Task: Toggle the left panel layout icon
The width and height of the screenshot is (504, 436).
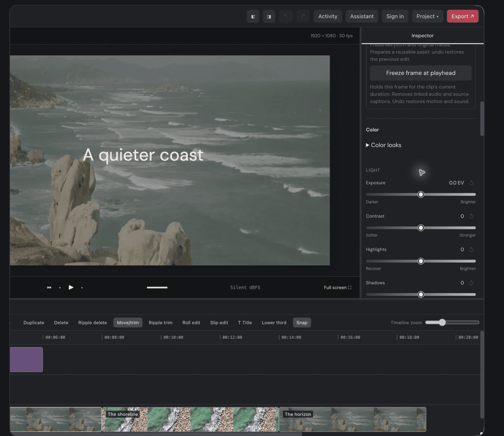Action: 253,16
